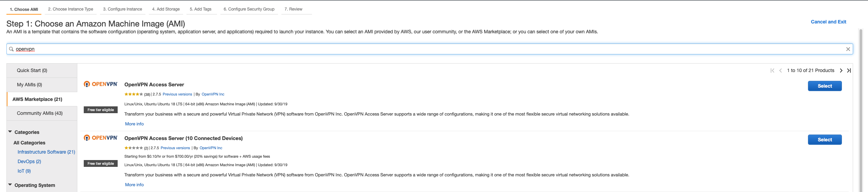The image size is (868, 192).
Task: Select OpenVPN Access Server (10 Connected Devices)
Action: point(825,140)
